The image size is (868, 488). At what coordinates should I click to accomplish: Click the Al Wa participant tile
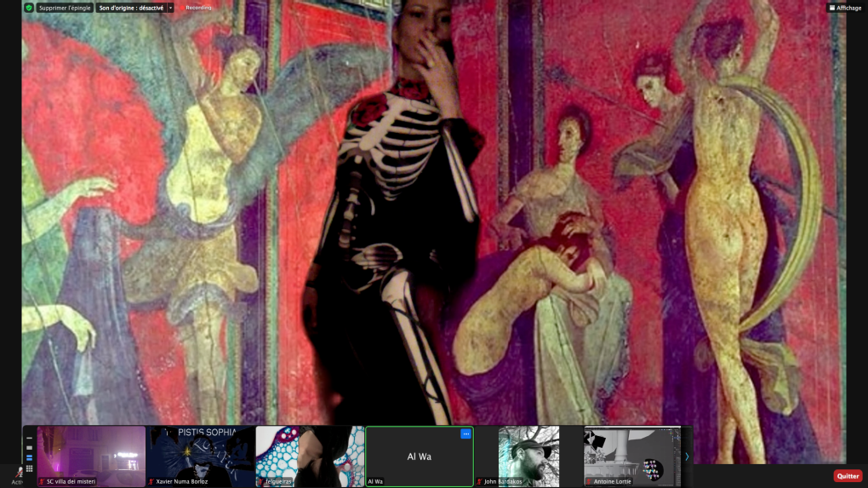[419, 457]
